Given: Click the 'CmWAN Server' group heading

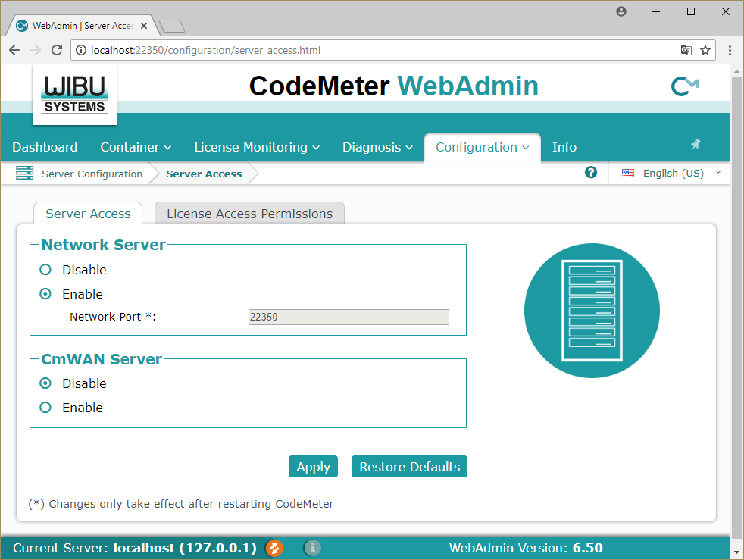Looking at the screenshot, I should [x=102, y=359].
